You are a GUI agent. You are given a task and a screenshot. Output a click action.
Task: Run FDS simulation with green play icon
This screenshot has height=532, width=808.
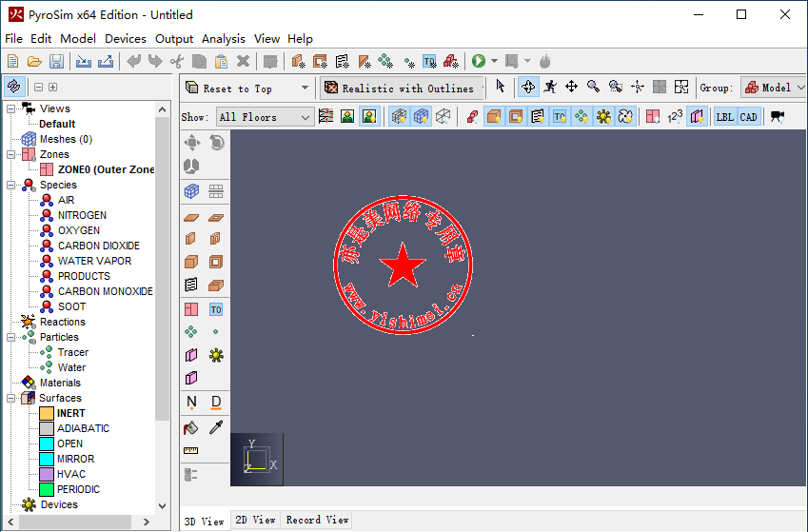pyautogui.click(x=479, y=61)
